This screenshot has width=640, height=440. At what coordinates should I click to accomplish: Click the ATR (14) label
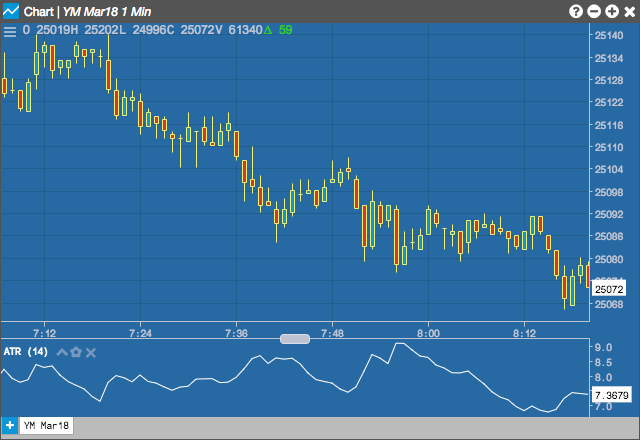pyautogui.click(x=25, y=351)
